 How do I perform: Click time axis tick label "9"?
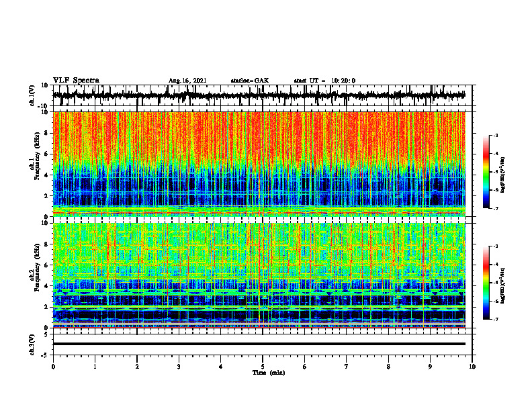click(430, 367)
